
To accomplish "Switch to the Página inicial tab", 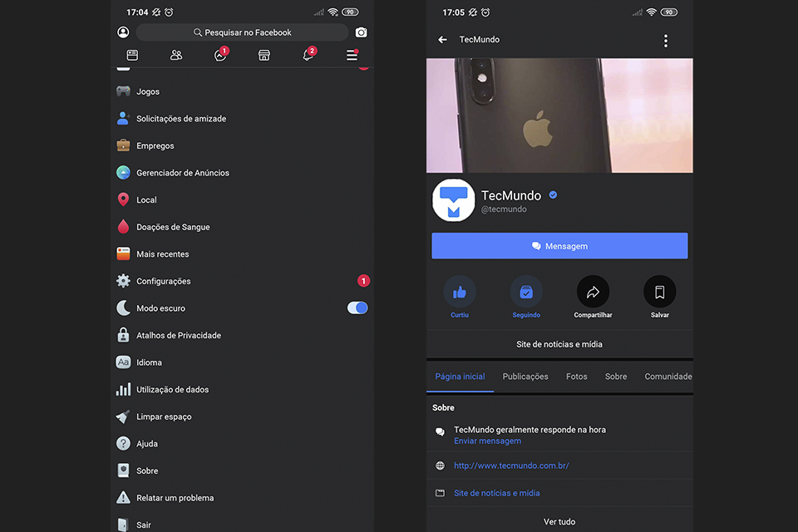I will tap(460, 377).
